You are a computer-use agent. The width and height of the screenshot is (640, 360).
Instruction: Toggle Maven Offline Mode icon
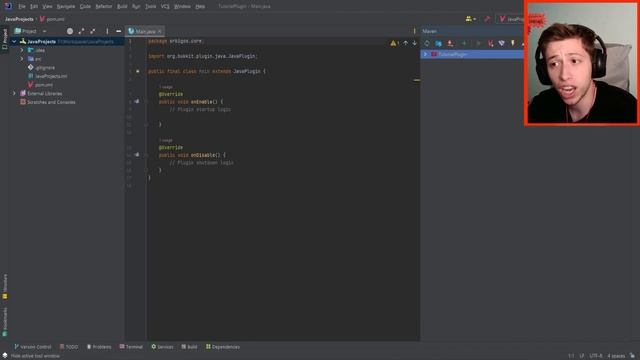[502, 43]
